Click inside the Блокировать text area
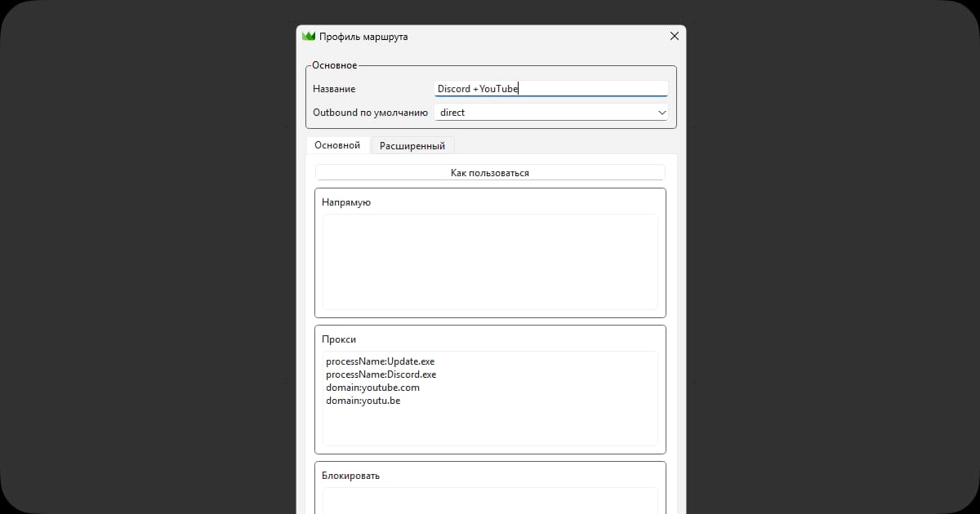This screenshot has width=980, height=514. (490, 500)
